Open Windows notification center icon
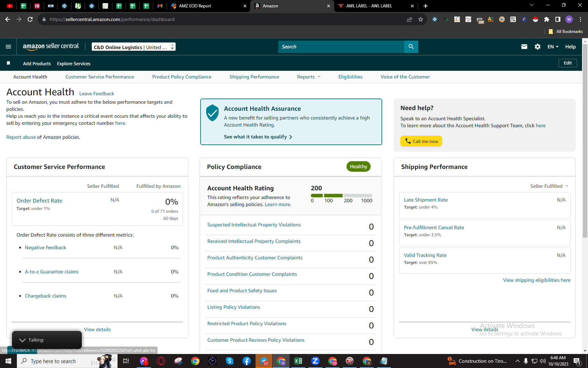The width and height of the screenshot is (588, 368). [x=577, y=361]
